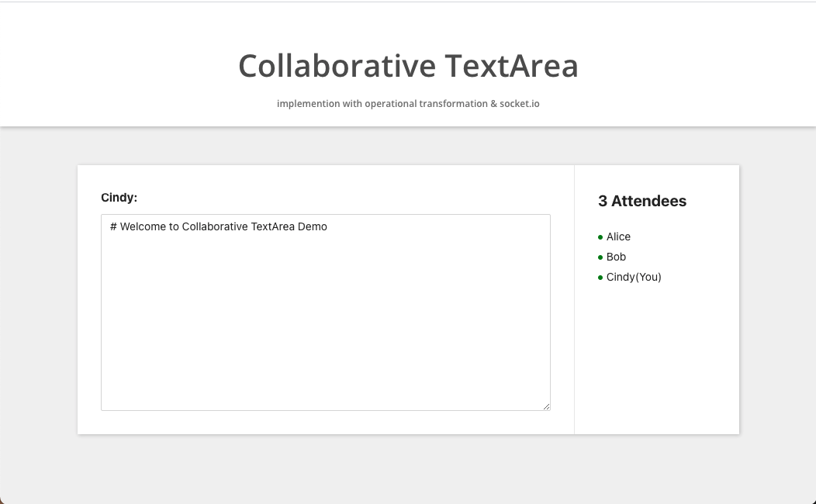Click the editor panel containing the textarea
The height and width of the screenshot is (504, 816).
click(325, 423)
